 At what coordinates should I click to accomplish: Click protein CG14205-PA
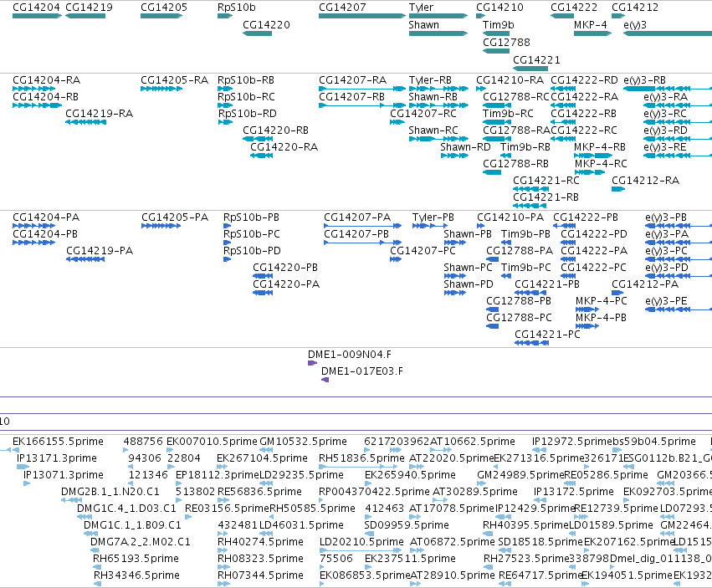pyautogui.click(x=175, y=217)
